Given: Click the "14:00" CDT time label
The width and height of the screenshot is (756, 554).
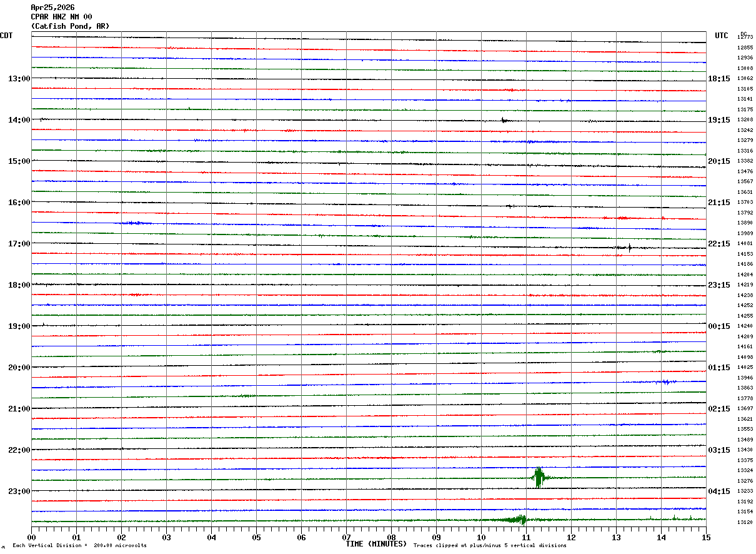Looking at the screenshot, I should [19, 120].
